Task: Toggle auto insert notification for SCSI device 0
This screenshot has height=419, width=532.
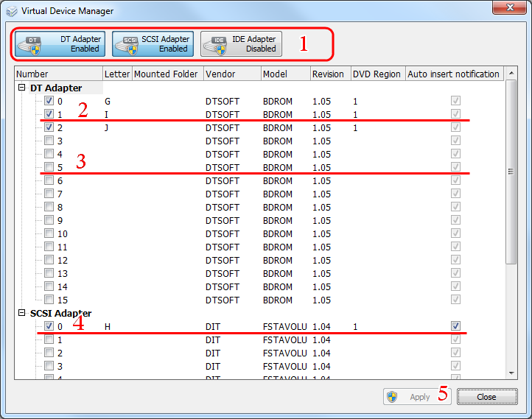Action: coord(456,326)
